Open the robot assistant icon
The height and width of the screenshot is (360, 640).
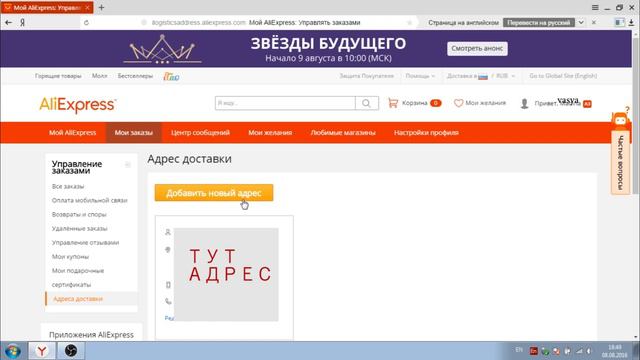[x=620, y=120]
